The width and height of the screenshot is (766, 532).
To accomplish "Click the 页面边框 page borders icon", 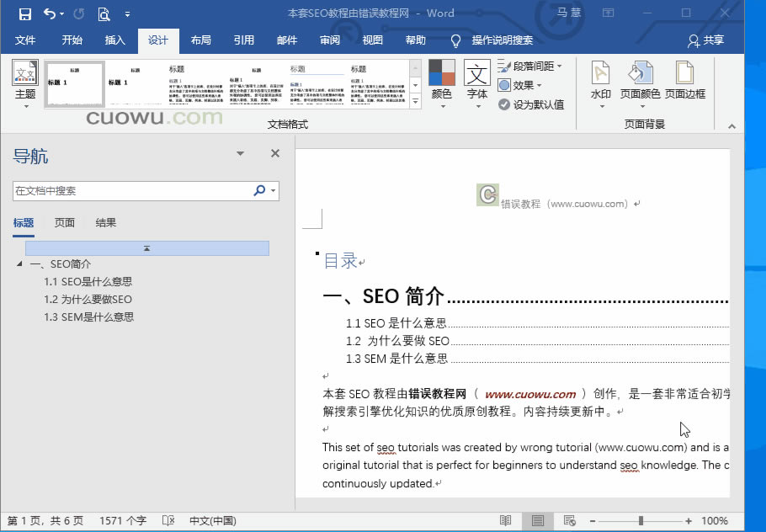I will pos(685,81).
